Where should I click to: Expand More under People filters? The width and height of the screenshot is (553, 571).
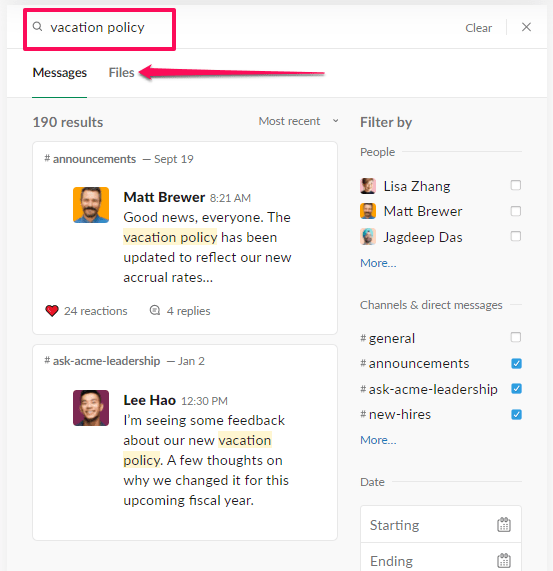click(x=378, y=263)
